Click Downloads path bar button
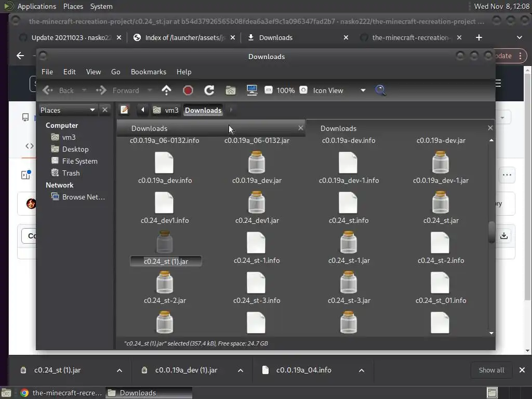 pyautogui.click(x=203, y=110)
